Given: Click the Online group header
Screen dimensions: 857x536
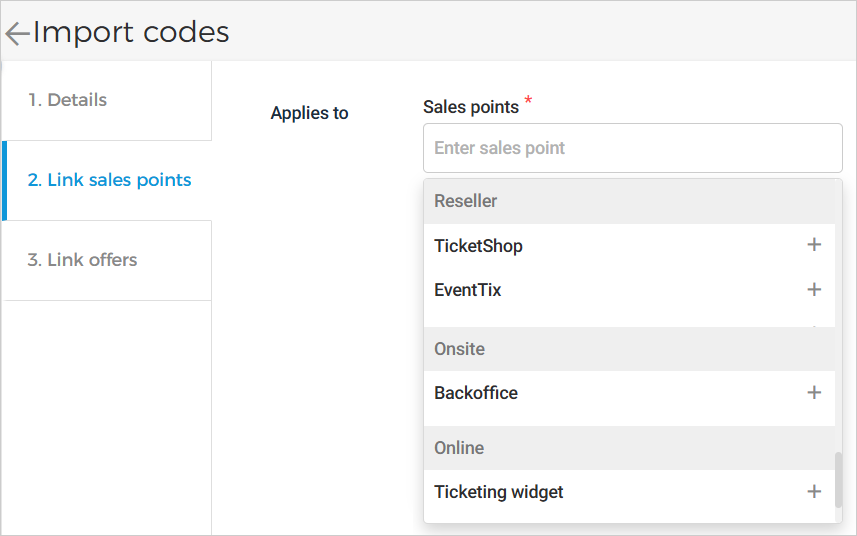Looking at the screenshot, I should tap(459, 448).
